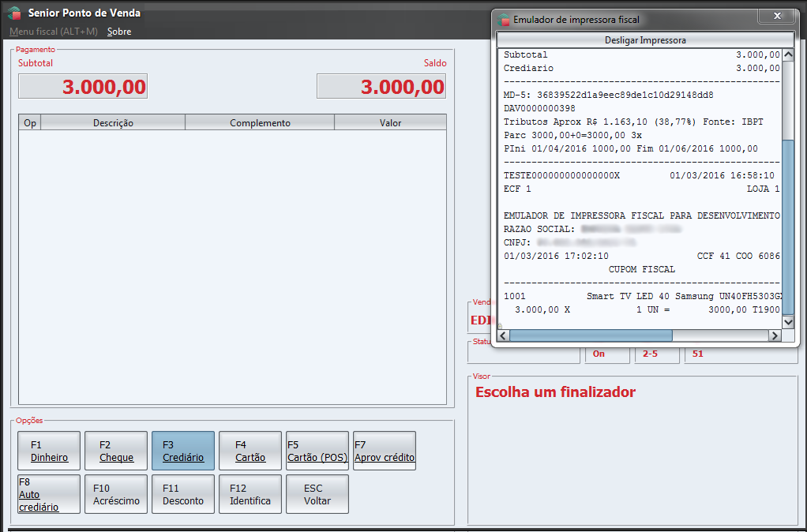Image resolution: width=807 pixels, height=532 pixels.
Task: Click the 'EMULADOR DE IMPRESSORA FISCAL PARA DESENVOLVIMENTO' line
Action: (642, 215)
